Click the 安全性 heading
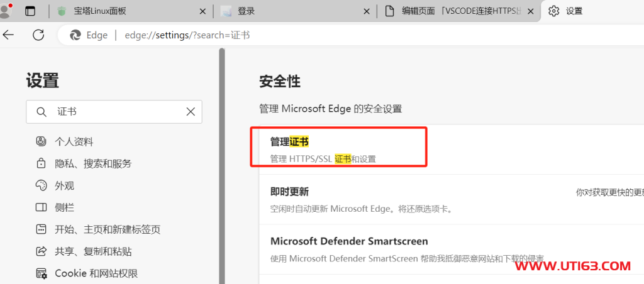644x284 pixels. [280, 81]
